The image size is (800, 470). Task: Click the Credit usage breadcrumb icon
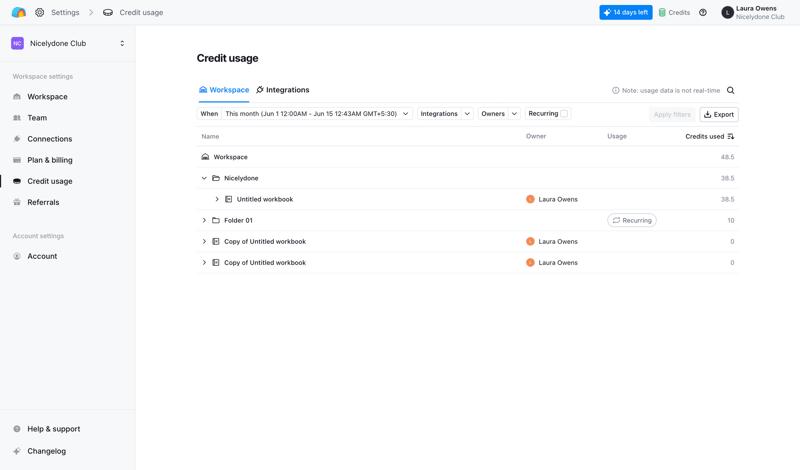108,12
